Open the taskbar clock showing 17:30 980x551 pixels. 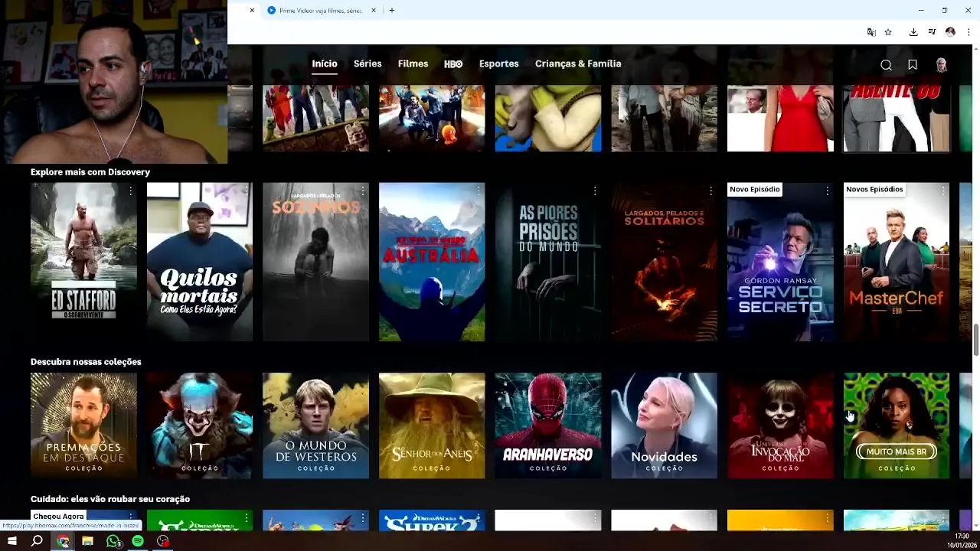click(x=962, y=536)
